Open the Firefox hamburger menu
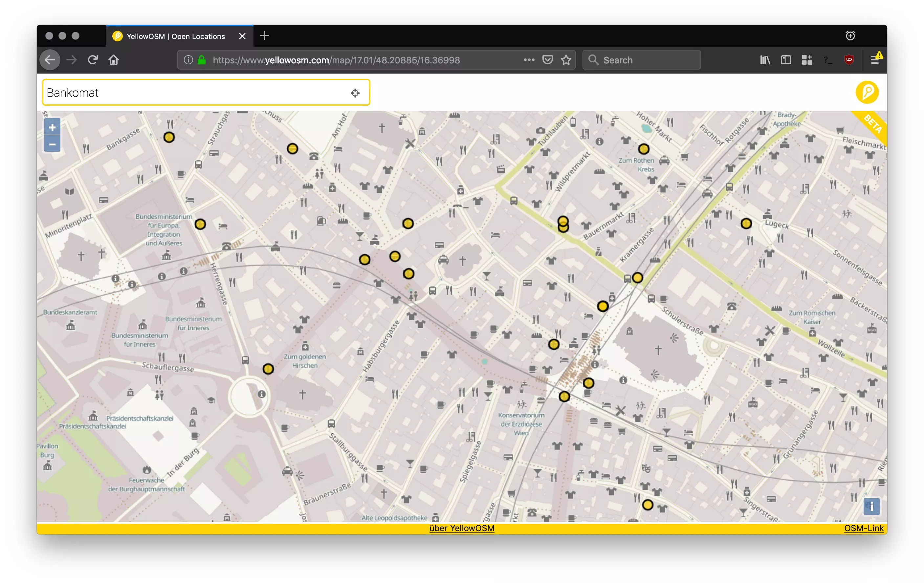 point(875,59)
